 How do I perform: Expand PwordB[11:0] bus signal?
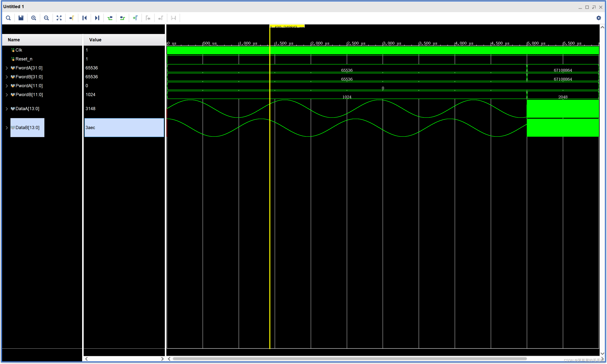pos(7,95)
